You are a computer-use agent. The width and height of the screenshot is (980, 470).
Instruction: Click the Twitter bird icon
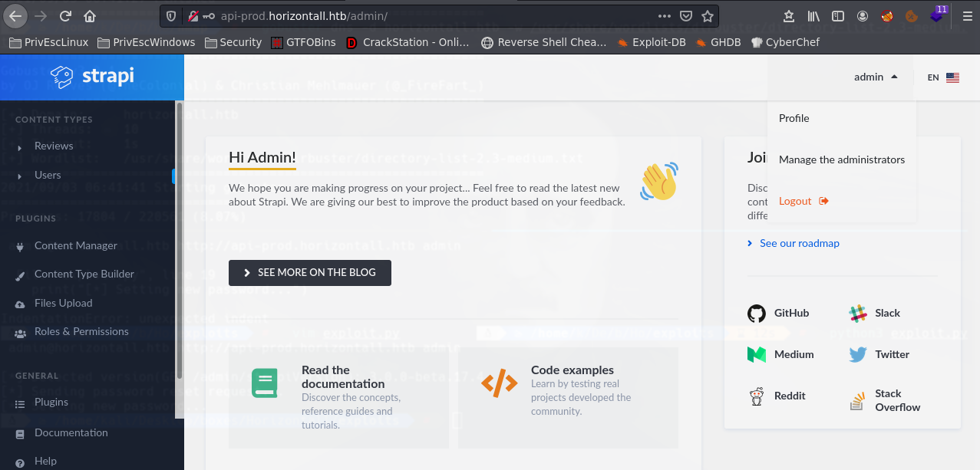[x=856, y=354]
